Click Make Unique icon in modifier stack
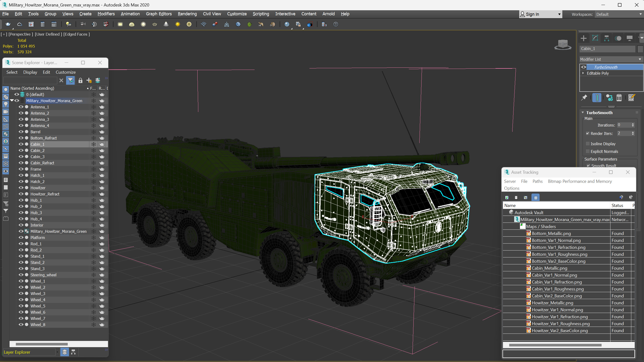The width and height of the screenshot is (644, 362). pyautogui.click(x=609, y=98)
